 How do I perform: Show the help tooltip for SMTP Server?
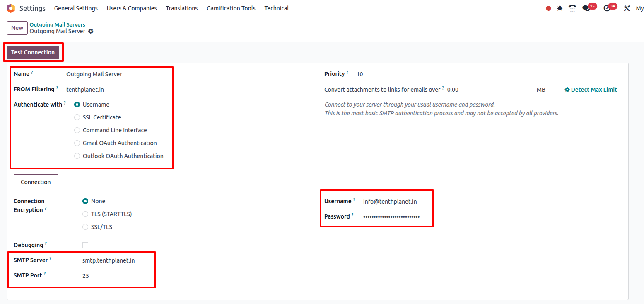pos(51,258)
